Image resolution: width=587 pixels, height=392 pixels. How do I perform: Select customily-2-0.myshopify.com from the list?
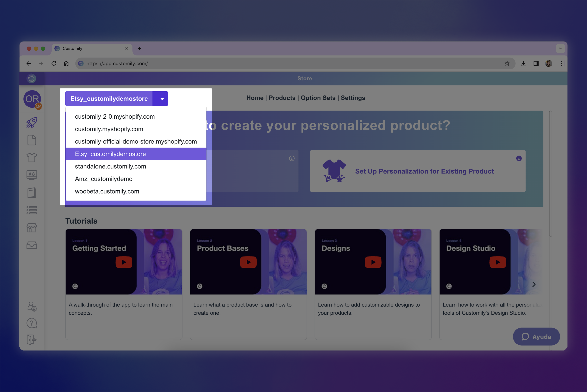(x=115, y=116)
